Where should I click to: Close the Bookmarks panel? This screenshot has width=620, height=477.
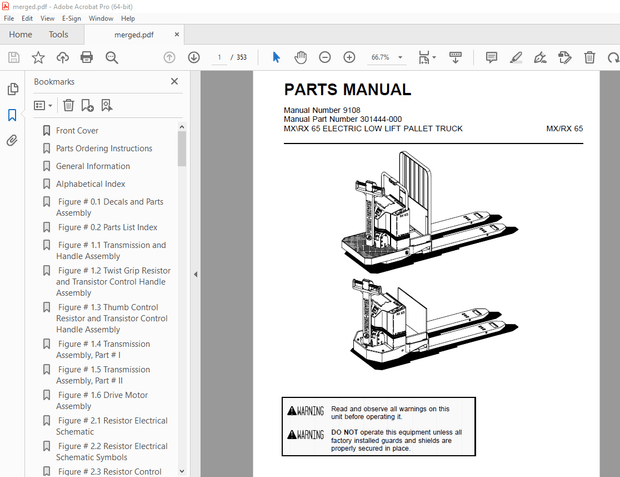(174, 81)
